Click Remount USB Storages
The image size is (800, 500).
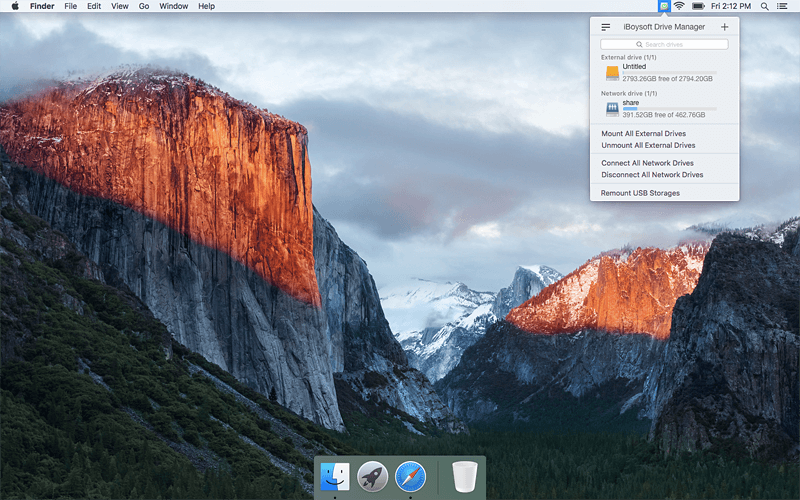[640, 193]
